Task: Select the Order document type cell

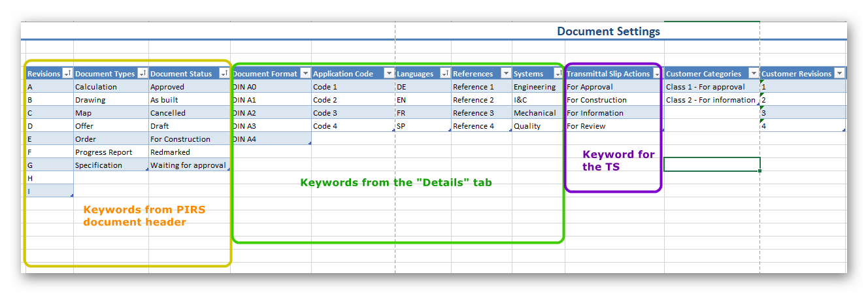Action: [x=111, y=139]
